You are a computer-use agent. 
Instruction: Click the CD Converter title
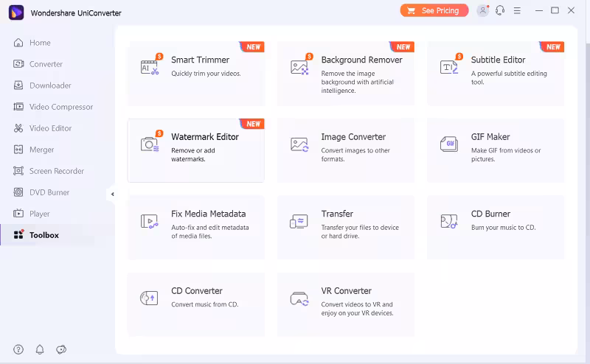click(197, 290)
